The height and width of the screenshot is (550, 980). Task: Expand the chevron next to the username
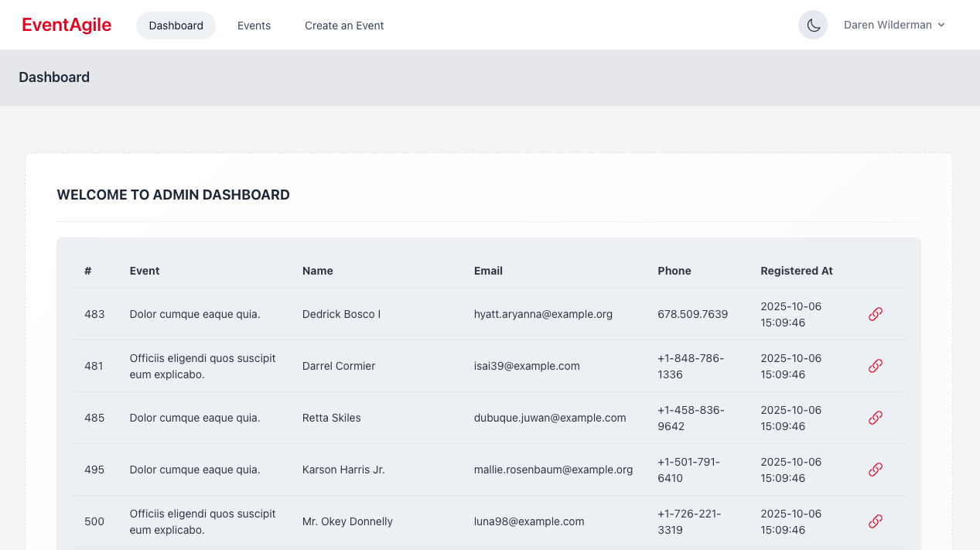[941, 25]
